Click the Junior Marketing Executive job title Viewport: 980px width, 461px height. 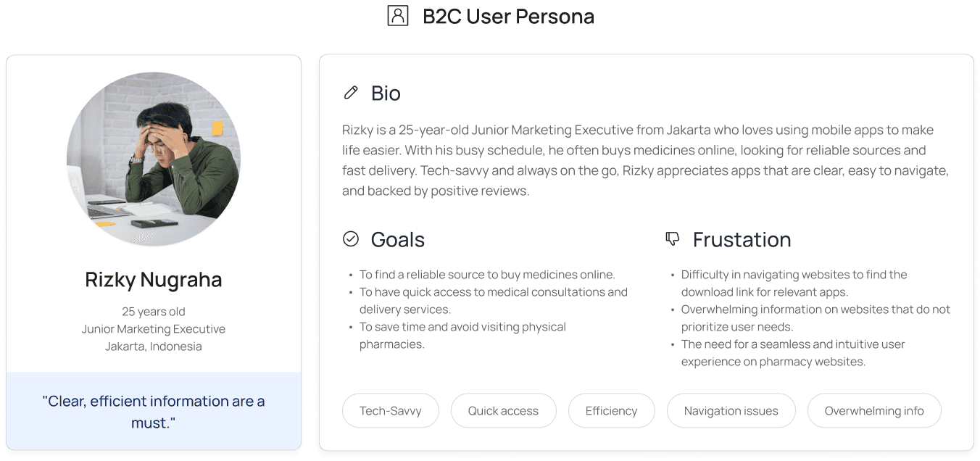coord(154,329)
